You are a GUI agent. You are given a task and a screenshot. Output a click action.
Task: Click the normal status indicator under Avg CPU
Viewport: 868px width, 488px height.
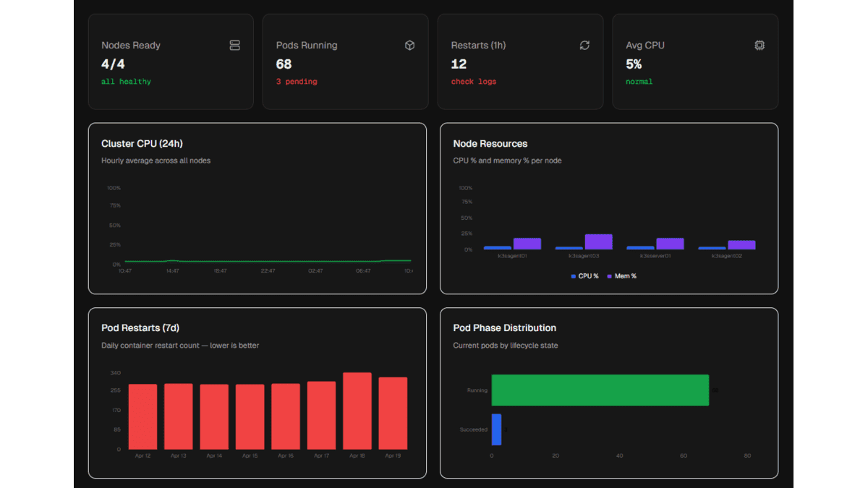[x=639, y=81]
